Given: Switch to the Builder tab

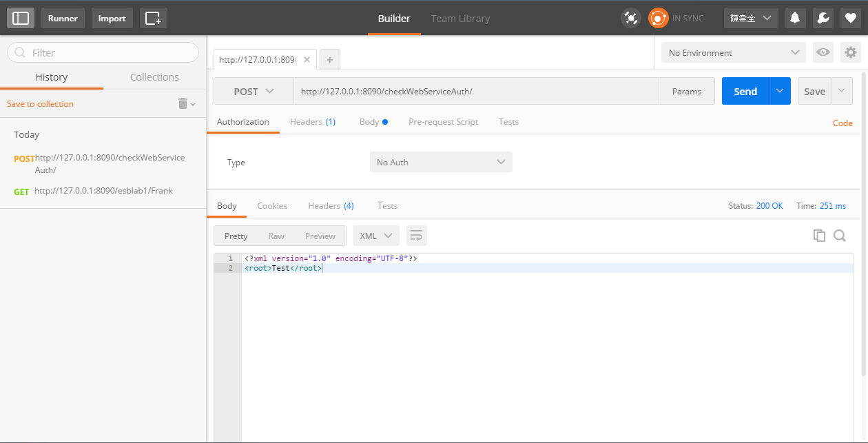Looking at the screenshot, I should [x=394, y=19].
